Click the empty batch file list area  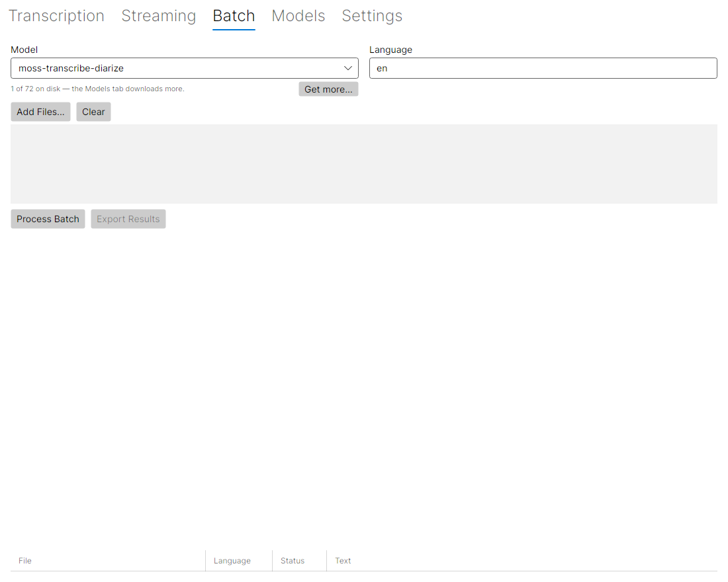(x=363, y=164)
